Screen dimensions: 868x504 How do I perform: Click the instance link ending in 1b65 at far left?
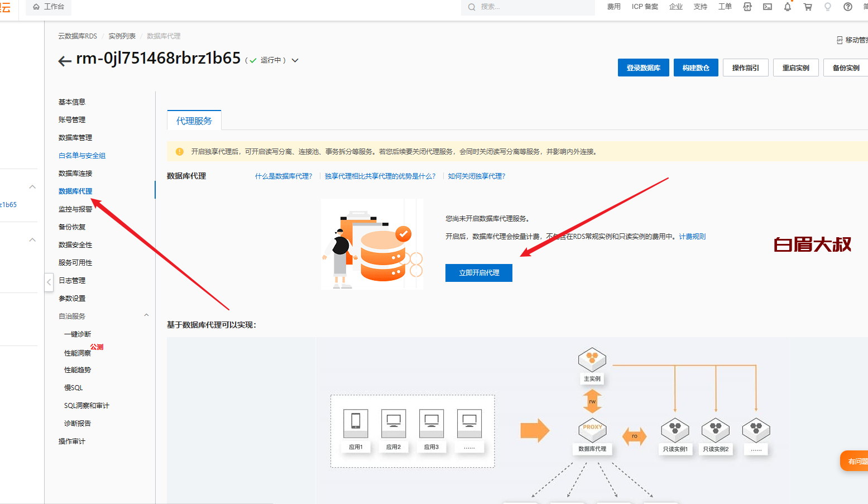pos(8,205)
